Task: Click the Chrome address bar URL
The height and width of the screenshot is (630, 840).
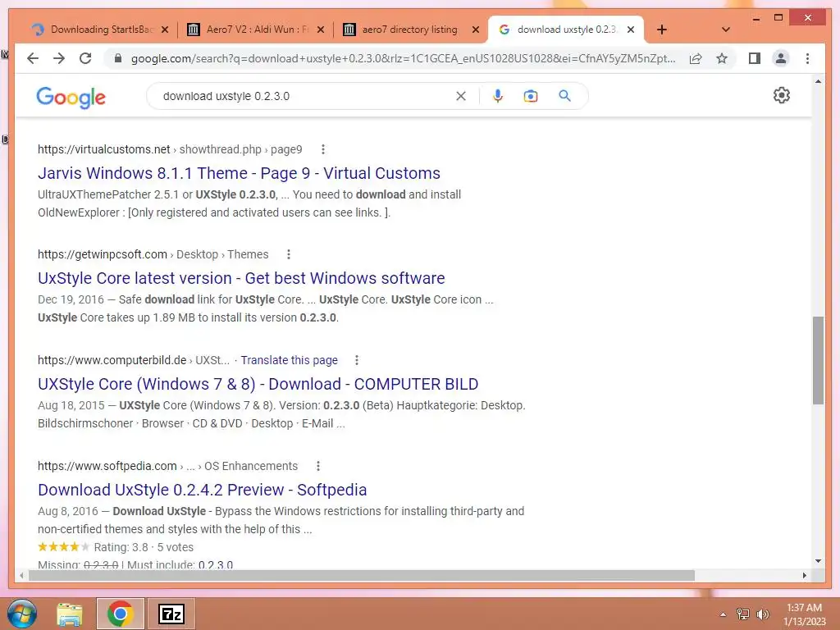Action: (x=403, y=58)
